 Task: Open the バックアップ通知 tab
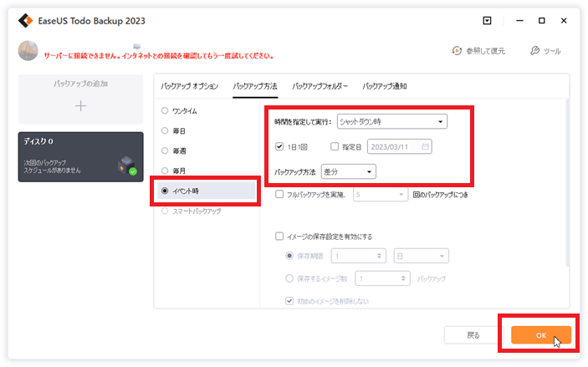(385, 86)
